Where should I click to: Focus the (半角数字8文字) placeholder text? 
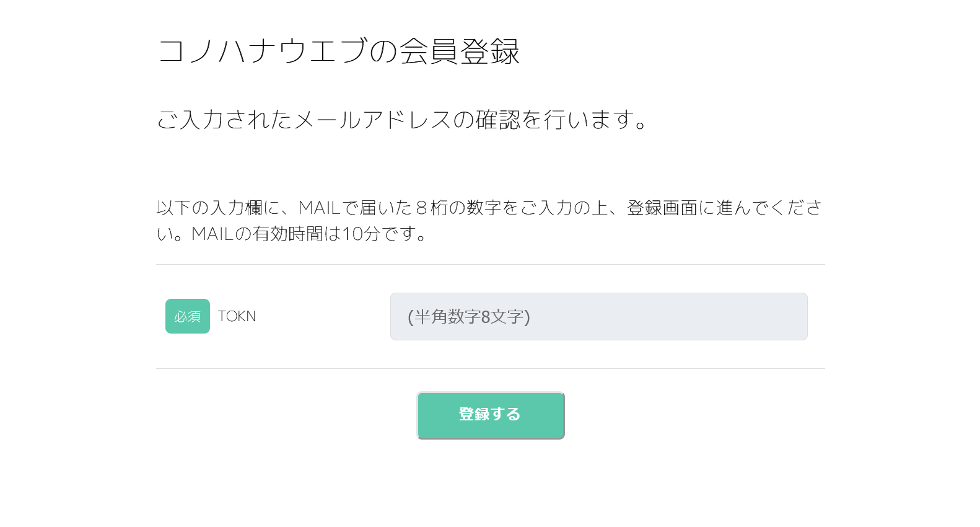[469, 317]
